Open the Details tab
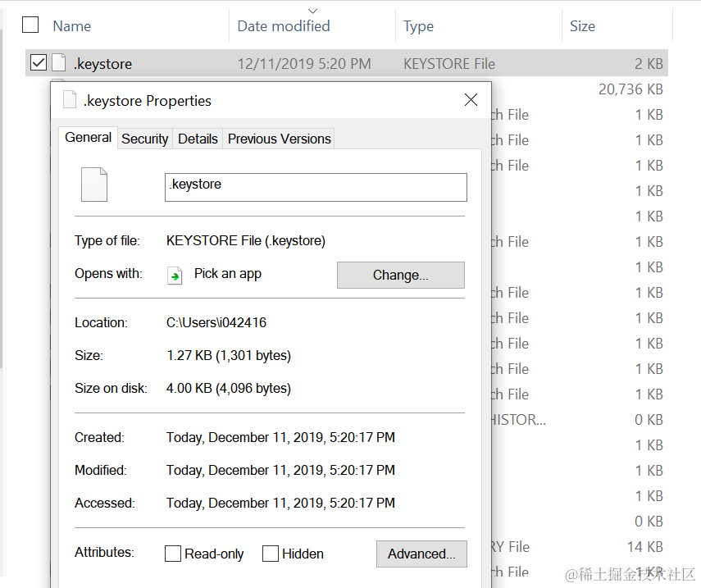701x588 pixels. (x=198, y=139)
